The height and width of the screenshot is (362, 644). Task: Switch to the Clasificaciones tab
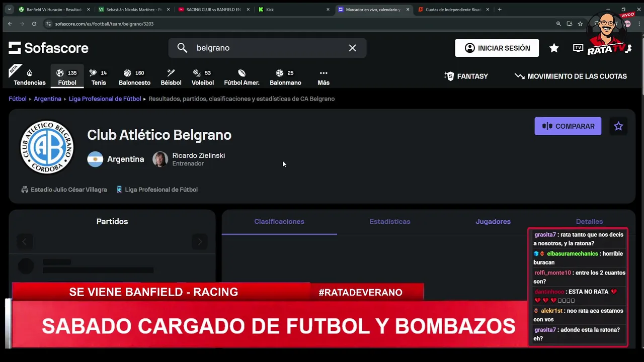tap(279, 222)
